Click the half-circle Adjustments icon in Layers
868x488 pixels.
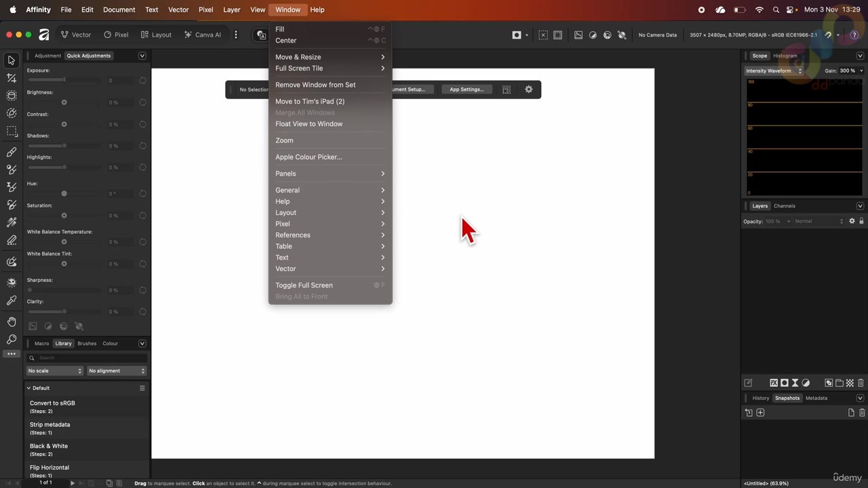point(806,383)
